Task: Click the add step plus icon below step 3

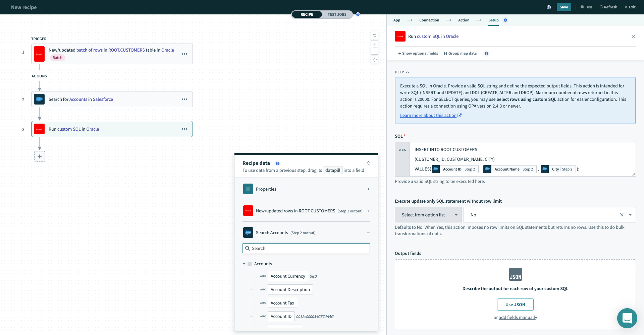Action: pyautogui.click(x=40, y=156)
